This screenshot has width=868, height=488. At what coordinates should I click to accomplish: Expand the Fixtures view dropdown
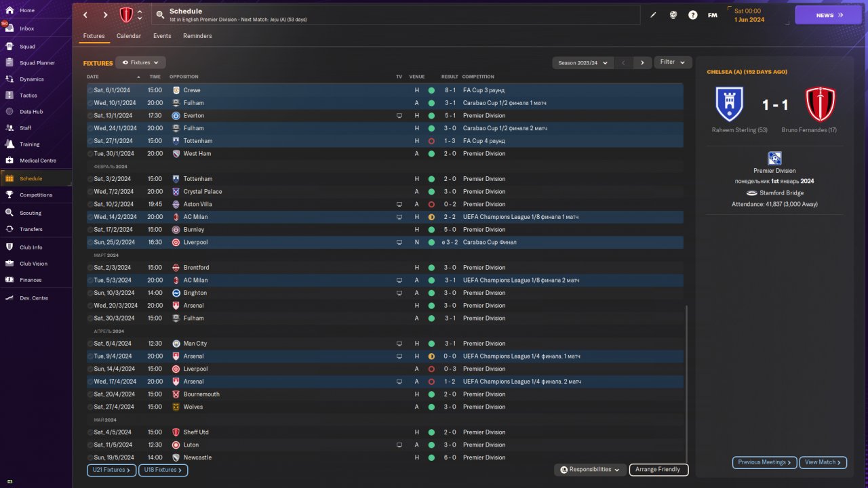141,62
